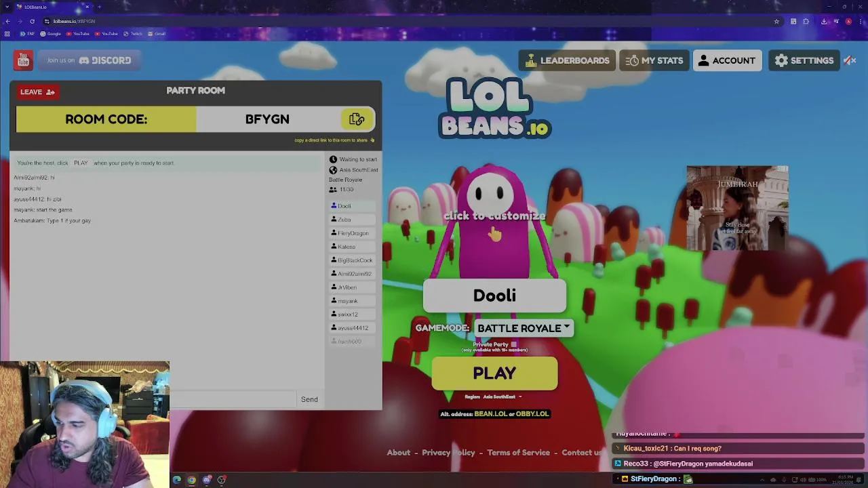Image resolution: width=868 pixels, height=488 pixels.
Task: Open the Twitch bookmark
Action: 133,34
